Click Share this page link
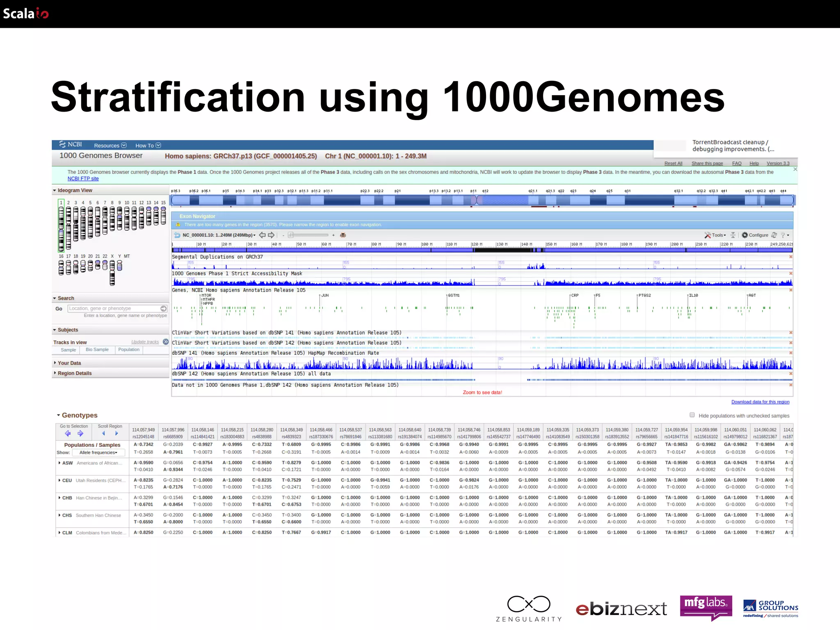840x630 pixels. click(x=707, y=163)
